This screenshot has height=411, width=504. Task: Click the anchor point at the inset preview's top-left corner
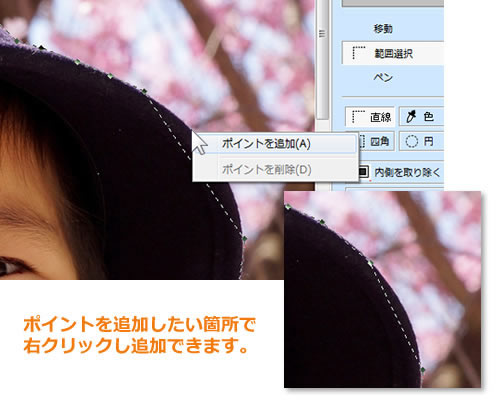288,207
